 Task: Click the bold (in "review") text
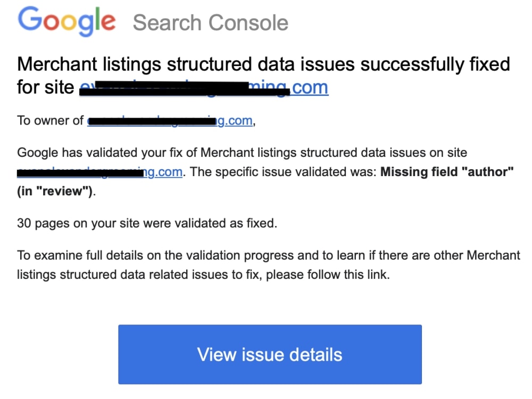[55, 191]
